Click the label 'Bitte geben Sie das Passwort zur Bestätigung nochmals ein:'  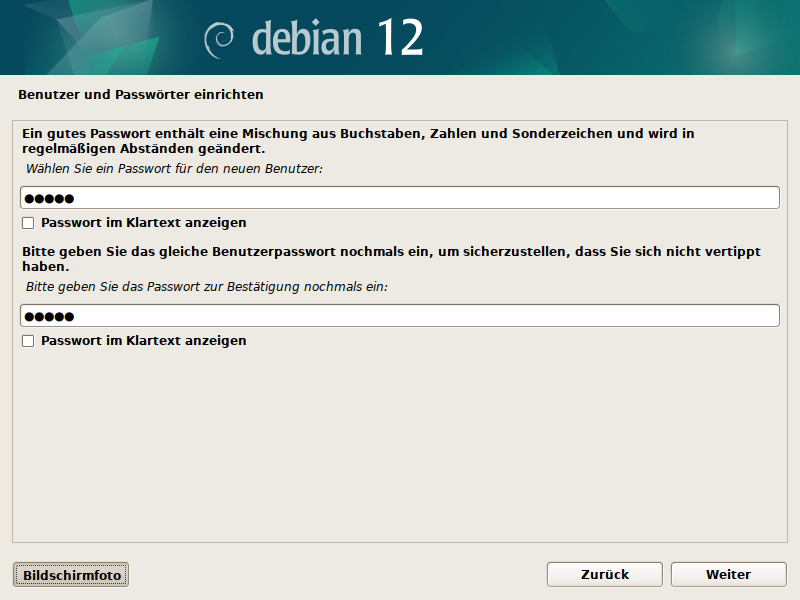[x=207, y=287]
